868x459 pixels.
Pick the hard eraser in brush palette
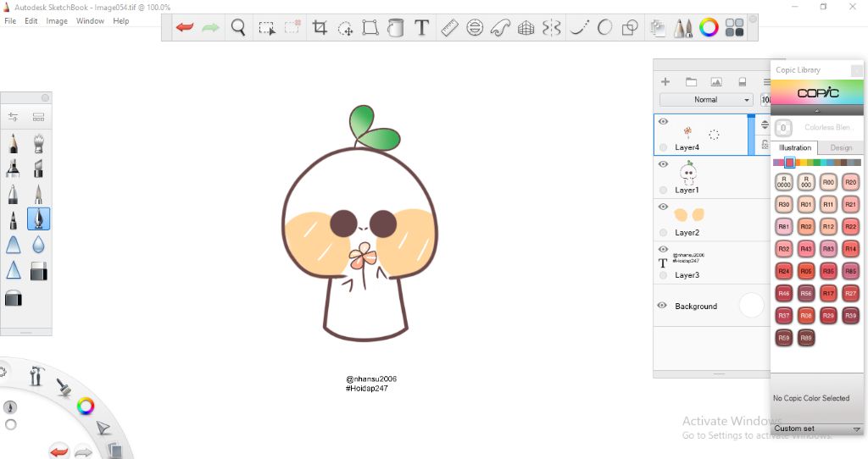pos(39,271)
